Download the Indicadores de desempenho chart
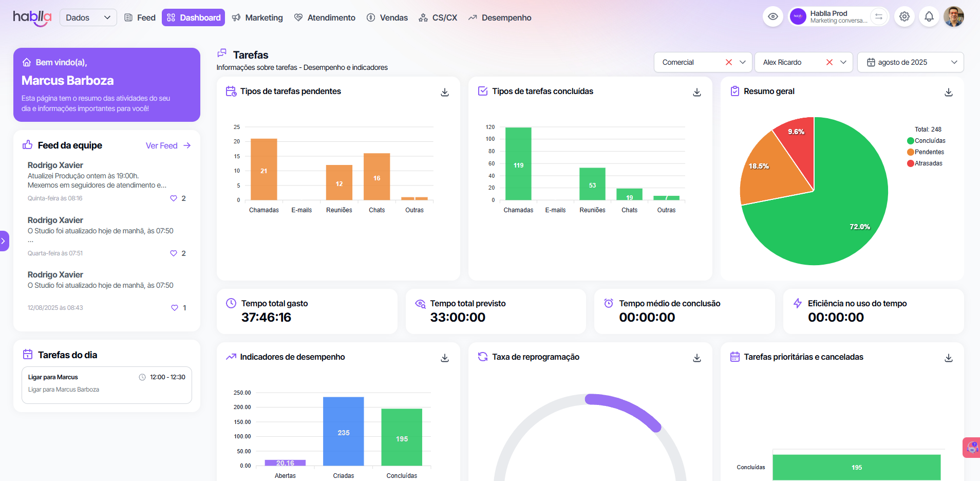980x481 pixels. click(445, 358)
